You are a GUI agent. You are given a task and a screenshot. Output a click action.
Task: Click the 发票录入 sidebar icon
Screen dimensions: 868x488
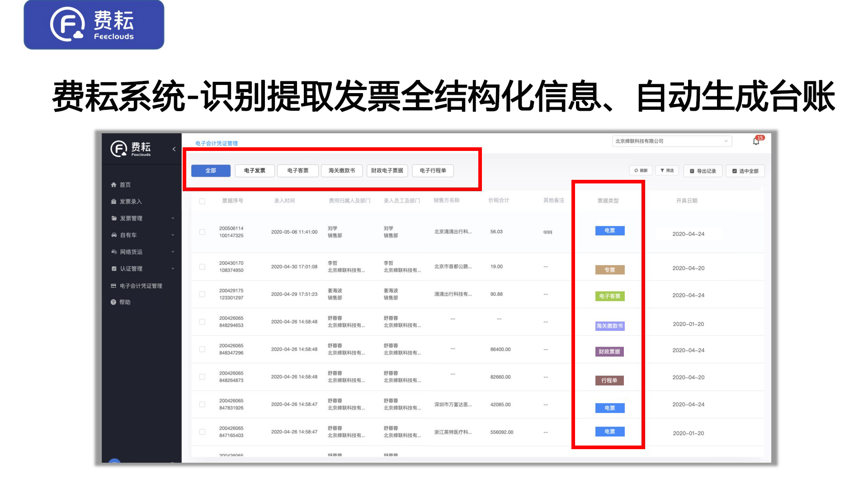pos(113,202)
